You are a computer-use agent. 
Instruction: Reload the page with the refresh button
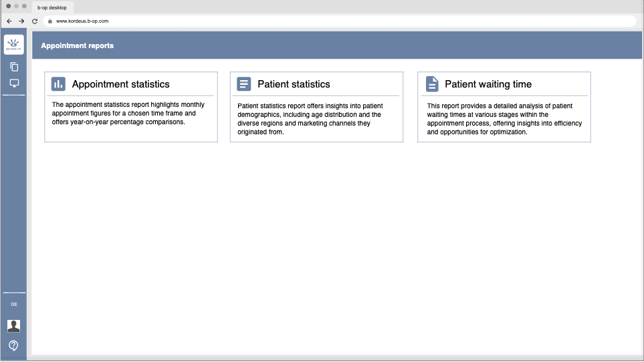[x=35, y=21]
